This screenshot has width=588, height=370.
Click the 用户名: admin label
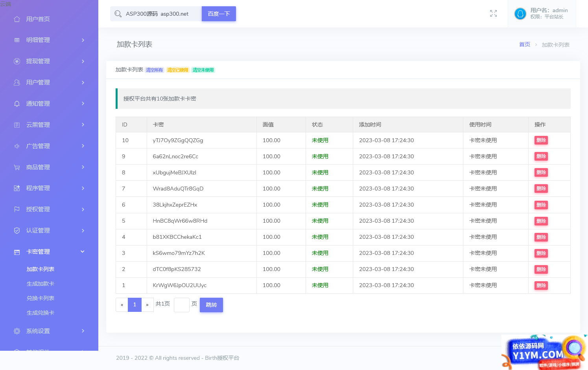coord(549,10)
